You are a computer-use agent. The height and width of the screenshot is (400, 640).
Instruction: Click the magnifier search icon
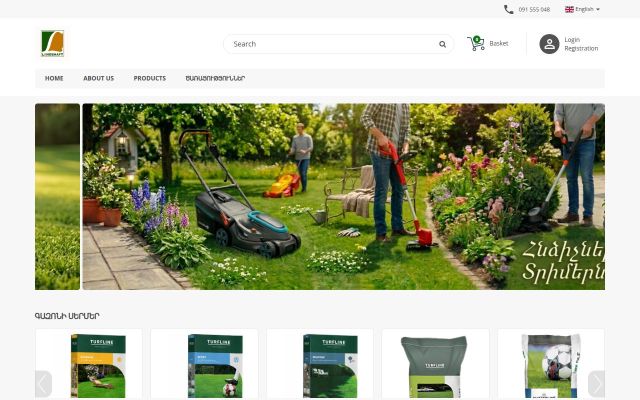click(x=442, y=44)
